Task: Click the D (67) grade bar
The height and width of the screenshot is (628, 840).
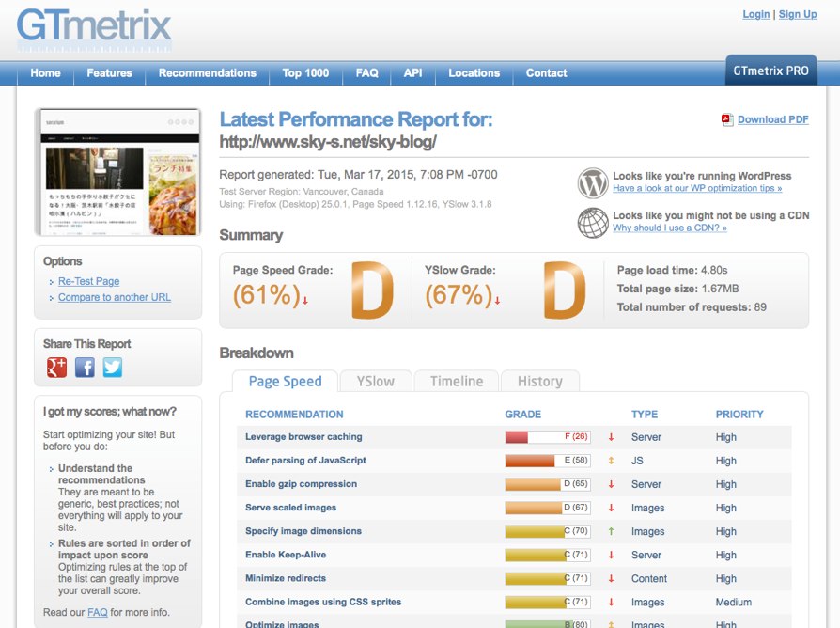Action: [x=548, y=508]
